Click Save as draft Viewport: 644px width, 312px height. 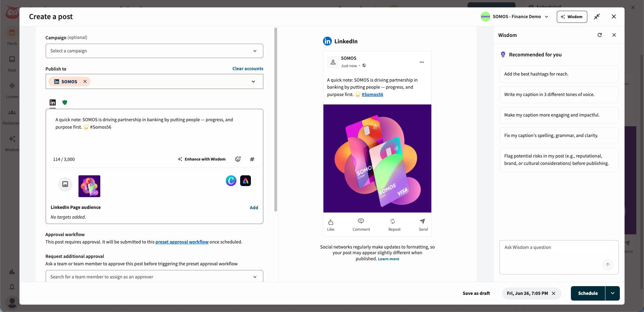(x=476, y=293)
